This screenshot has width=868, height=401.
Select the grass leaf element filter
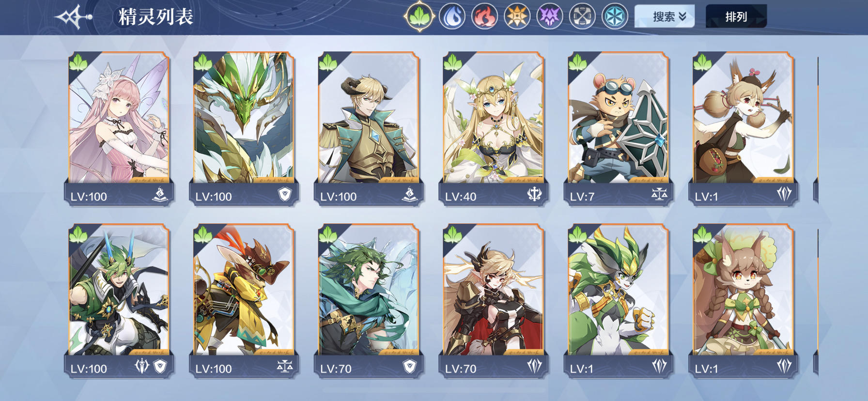click(x=419, y=16)
